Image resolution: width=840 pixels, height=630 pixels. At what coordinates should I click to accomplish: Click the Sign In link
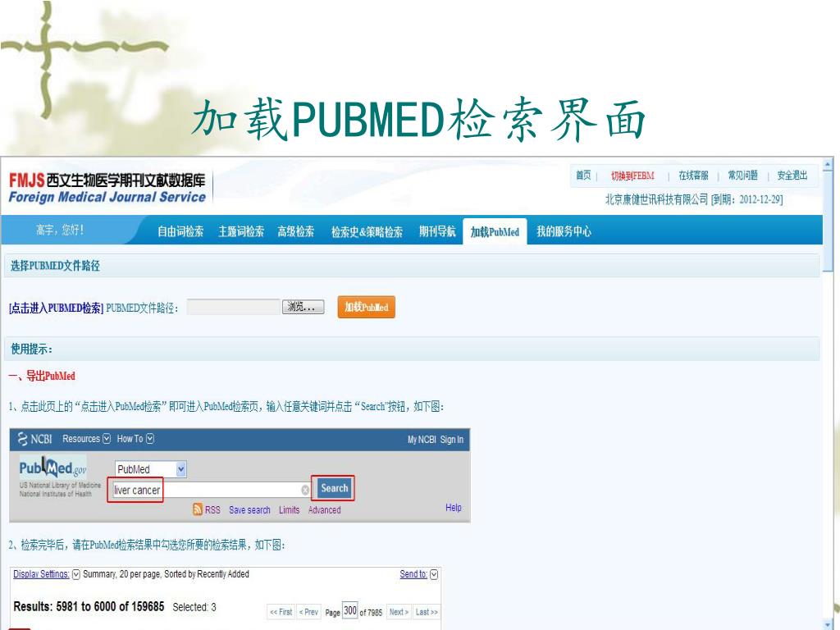[x=452, y=440]
